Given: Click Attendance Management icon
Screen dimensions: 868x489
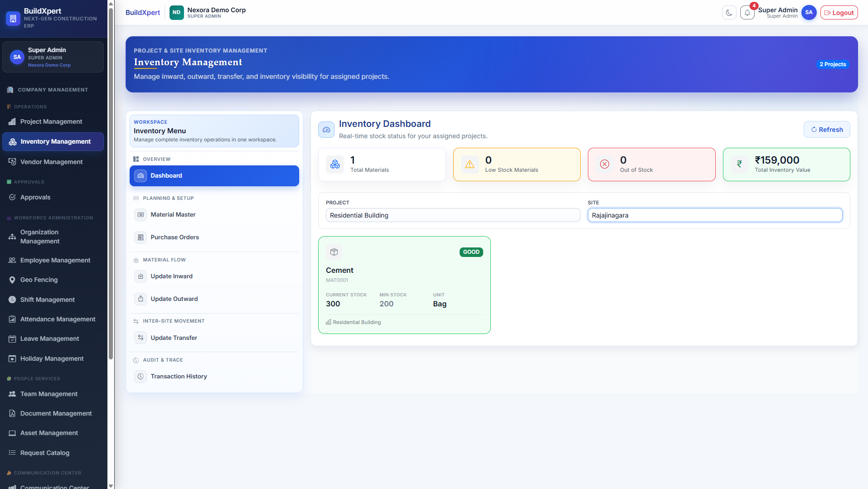Looking at the screenshot, I should pos(12,319).
